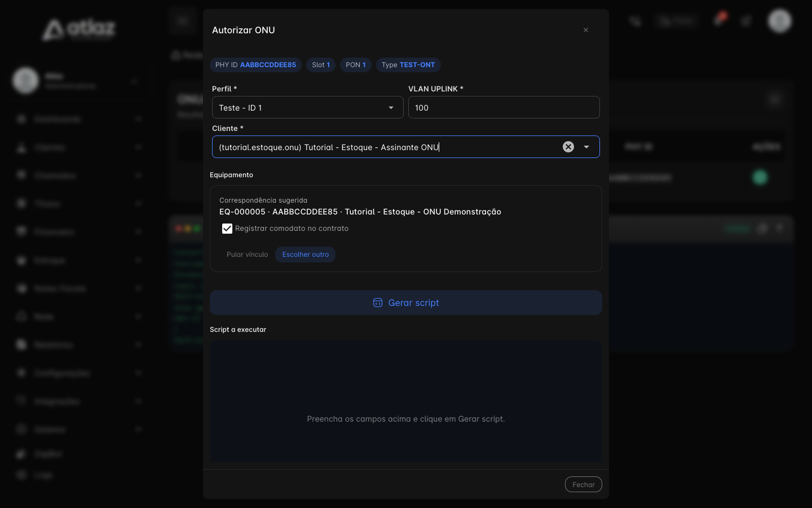Open the Perfil dropdown showing Teste - ID 1
812x508 pixels.
tap(308, 107)
